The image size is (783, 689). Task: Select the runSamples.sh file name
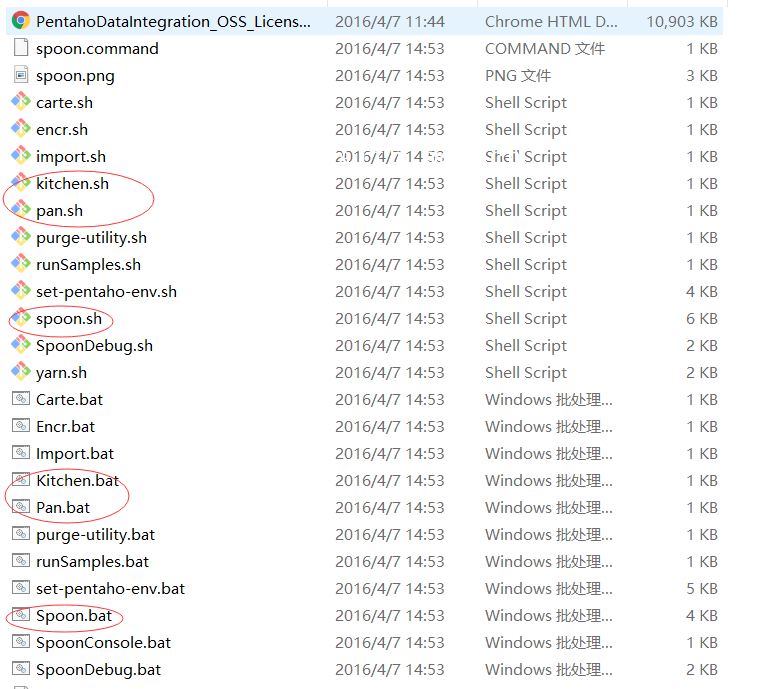[x=88, y=264]
